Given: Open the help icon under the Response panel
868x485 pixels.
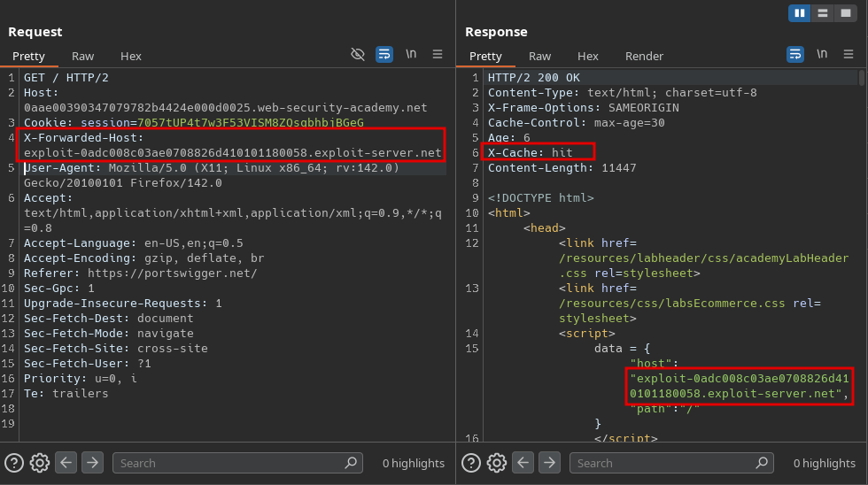Looking at the screenshot, I should [471, 462].
